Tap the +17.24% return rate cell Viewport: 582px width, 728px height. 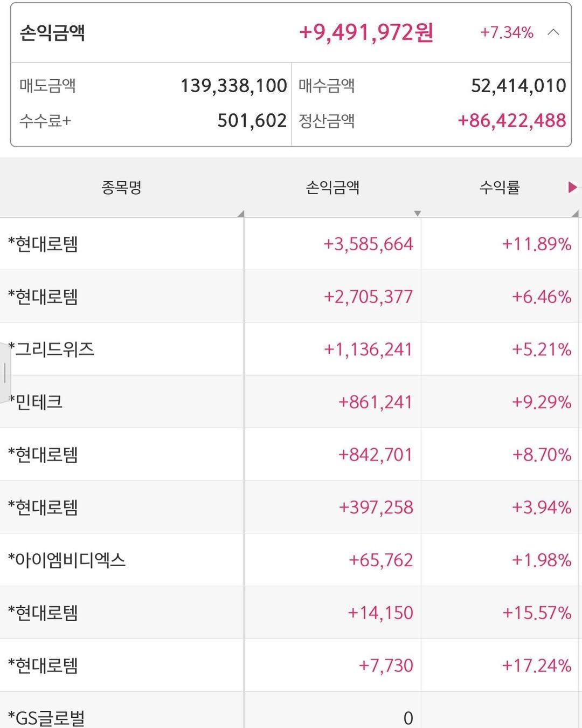click(x=536, y=665)
